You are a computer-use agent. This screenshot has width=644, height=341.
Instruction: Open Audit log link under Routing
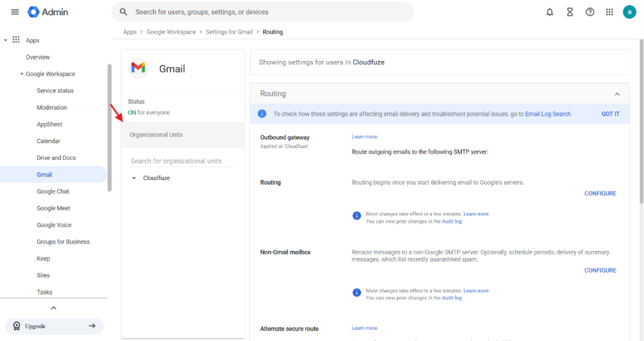[x=451, y=221]
